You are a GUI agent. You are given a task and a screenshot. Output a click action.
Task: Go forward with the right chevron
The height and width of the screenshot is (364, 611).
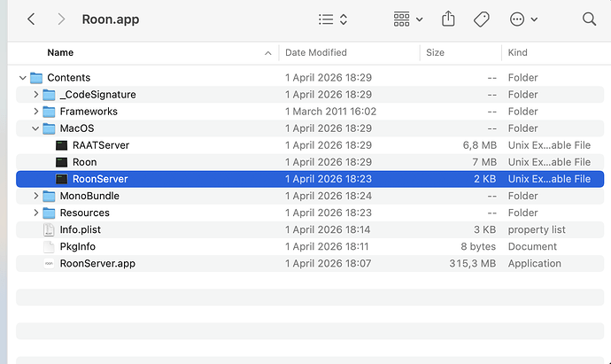61,19
